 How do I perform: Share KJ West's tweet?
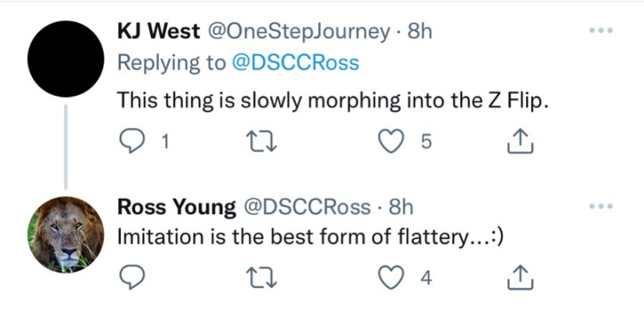click(x=521, y=141)
